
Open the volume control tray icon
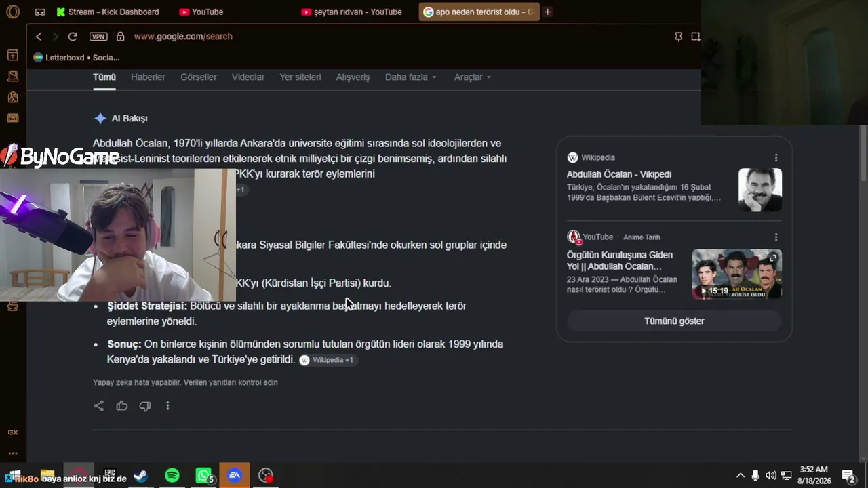[771, 476]
